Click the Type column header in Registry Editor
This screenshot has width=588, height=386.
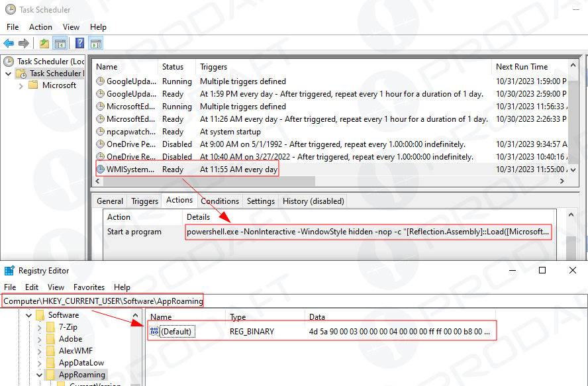[264, 317]
